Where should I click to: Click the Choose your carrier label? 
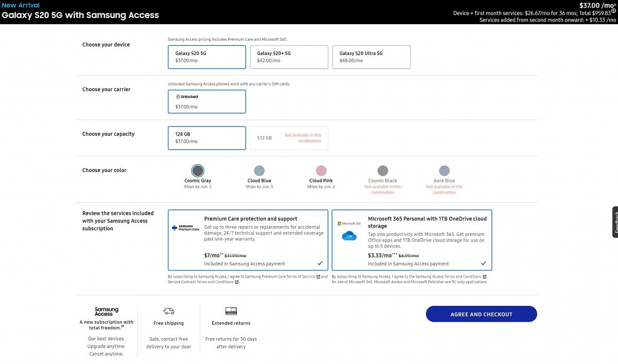pyautogui.click(x=106, y=90)
